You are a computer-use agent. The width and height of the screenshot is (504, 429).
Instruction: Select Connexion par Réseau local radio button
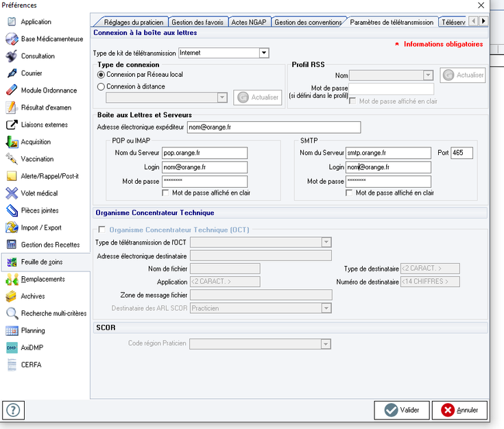pos(101,75)
